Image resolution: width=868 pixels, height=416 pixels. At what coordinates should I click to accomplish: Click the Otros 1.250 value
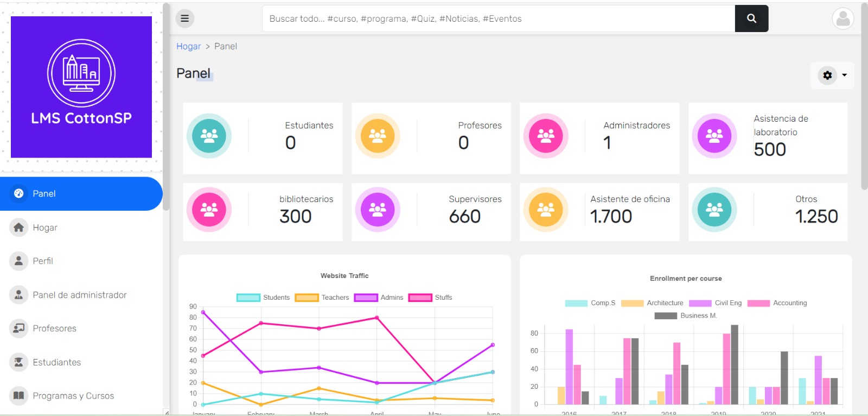click(x=816, y=216)
